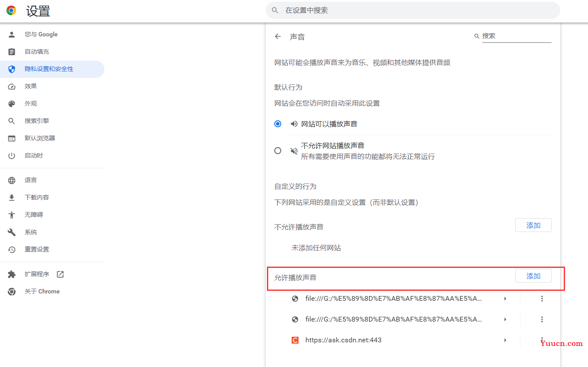Click 添加 button for 不允许播放声音
This screenshot has height=367, width=588.
pyautogui.click(x=533, y=225)
